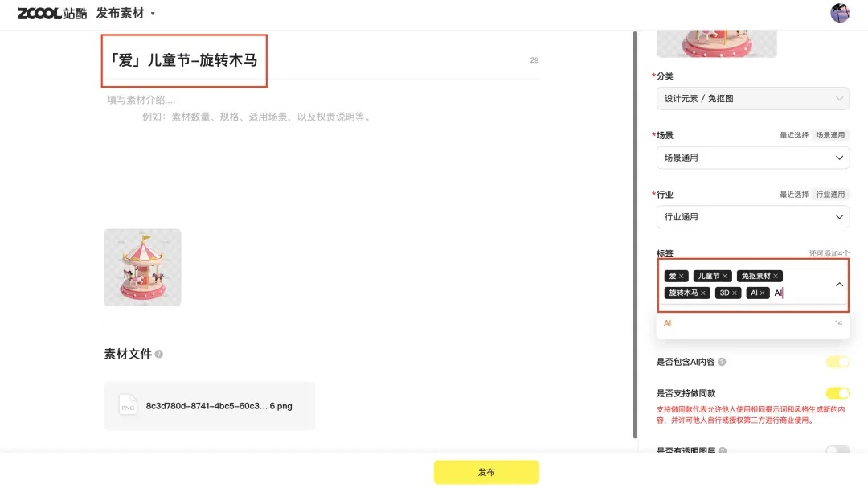This screenshot has width=868, height=488.
Task: Open the 场景 dropdown
Action: (752, 158)
